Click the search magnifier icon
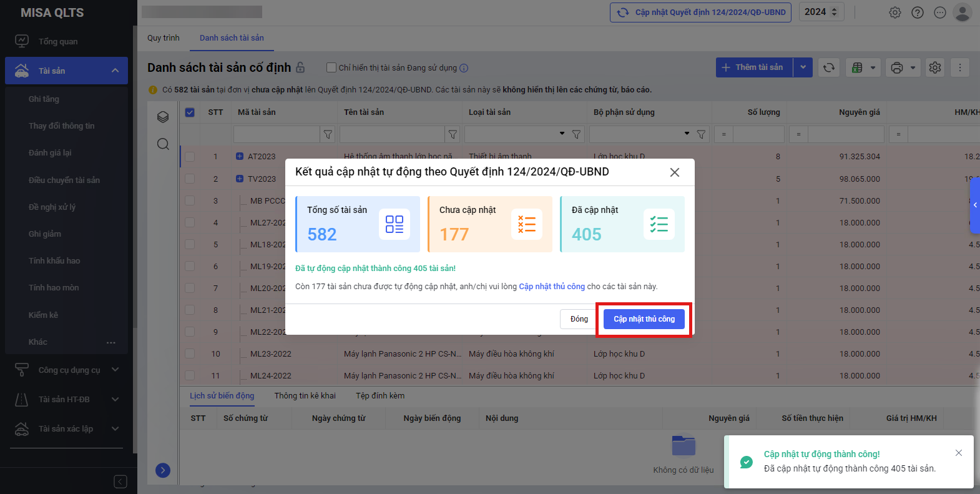Screen dimensions: 980x494 [x=163, y=144]
